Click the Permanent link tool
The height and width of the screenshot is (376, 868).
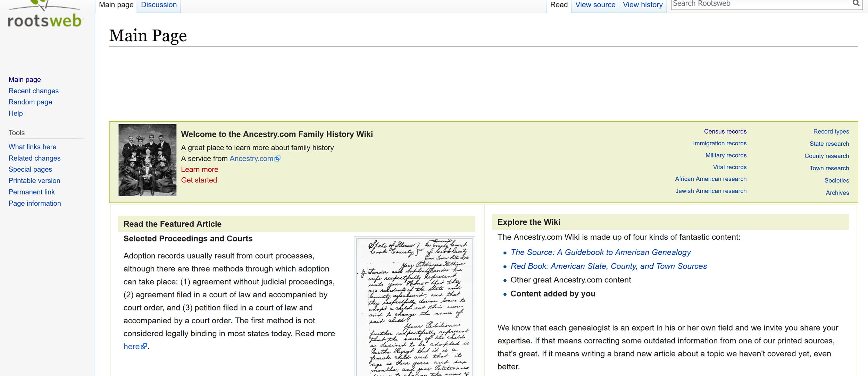(32, 192)
